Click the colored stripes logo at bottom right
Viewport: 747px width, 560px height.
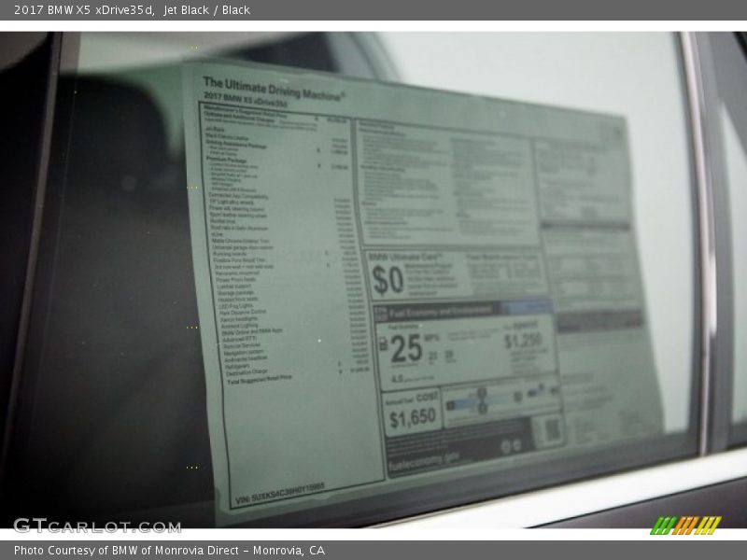[685, 525]
